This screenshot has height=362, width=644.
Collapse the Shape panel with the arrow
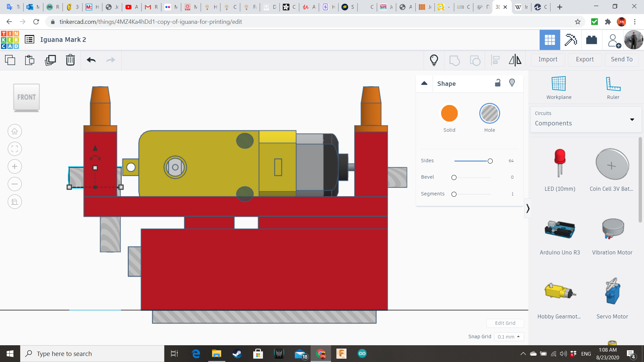point(424,83)
